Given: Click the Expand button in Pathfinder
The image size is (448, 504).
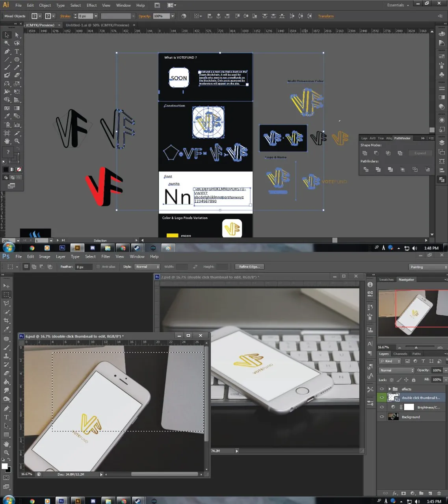Looking at the screenshot, I should pos(420,153).
